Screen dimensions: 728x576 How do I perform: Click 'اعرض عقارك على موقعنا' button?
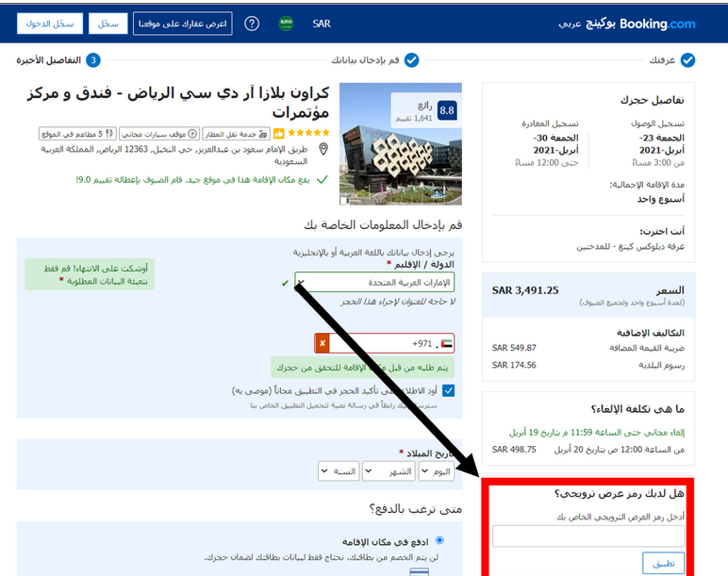[182, 24]
